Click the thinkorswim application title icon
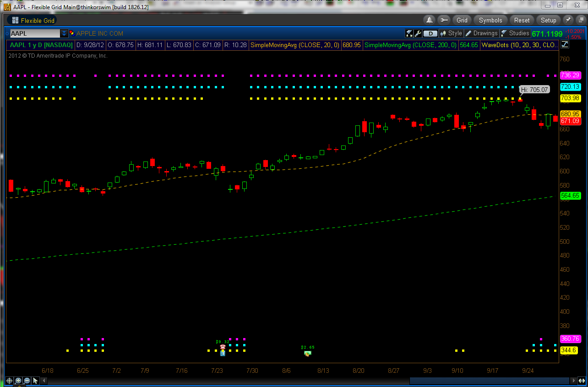The width and height of the screenshot is (588, 387). (7, 7)
